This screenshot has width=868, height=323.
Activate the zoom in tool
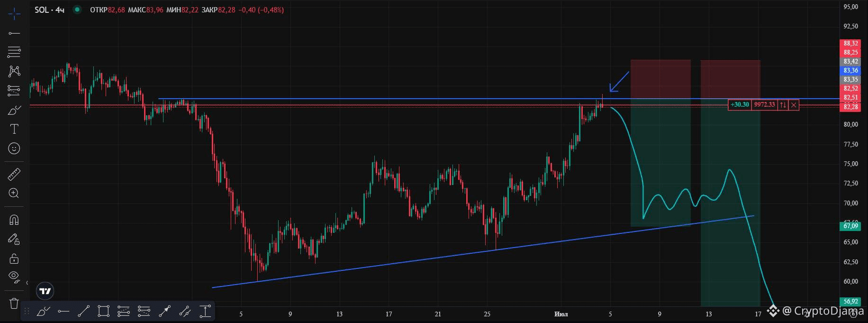point(14,193)
